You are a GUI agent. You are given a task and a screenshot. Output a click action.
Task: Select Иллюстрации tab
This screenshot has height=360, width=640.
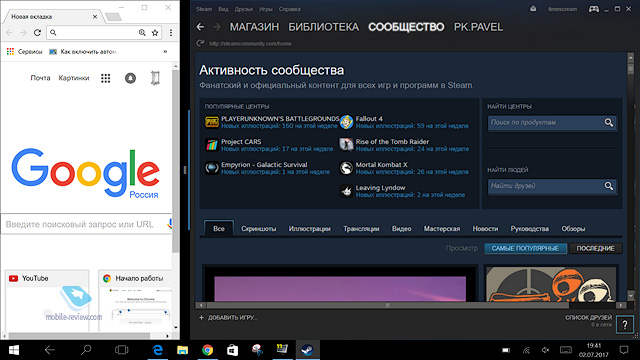pos(309,229)
